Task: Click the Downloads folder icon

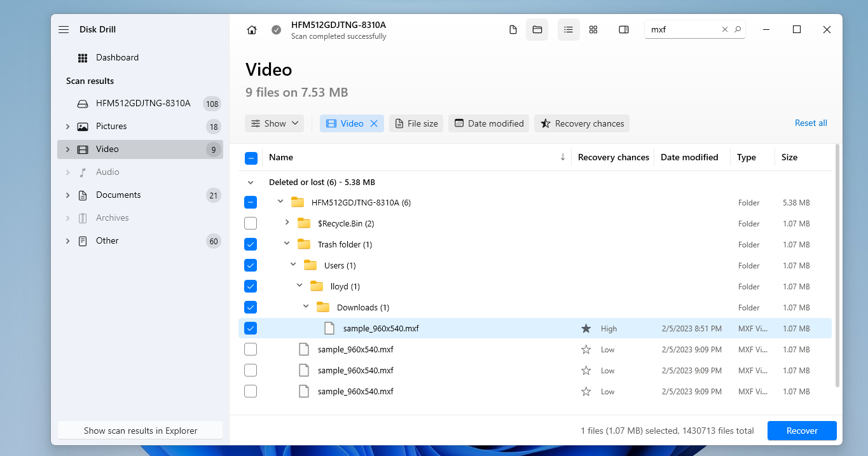Action: pos(323,307)
